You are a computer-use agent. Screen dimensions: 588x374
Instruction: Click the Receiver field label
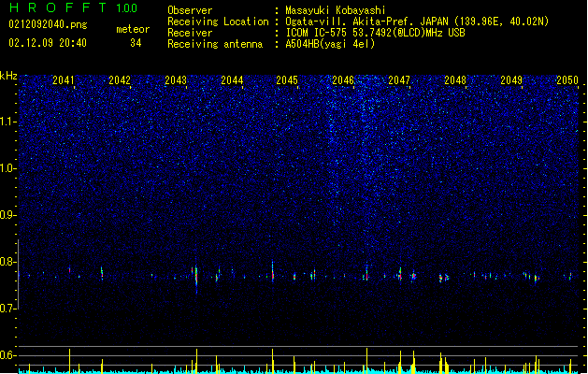click(x=190, y=33)
